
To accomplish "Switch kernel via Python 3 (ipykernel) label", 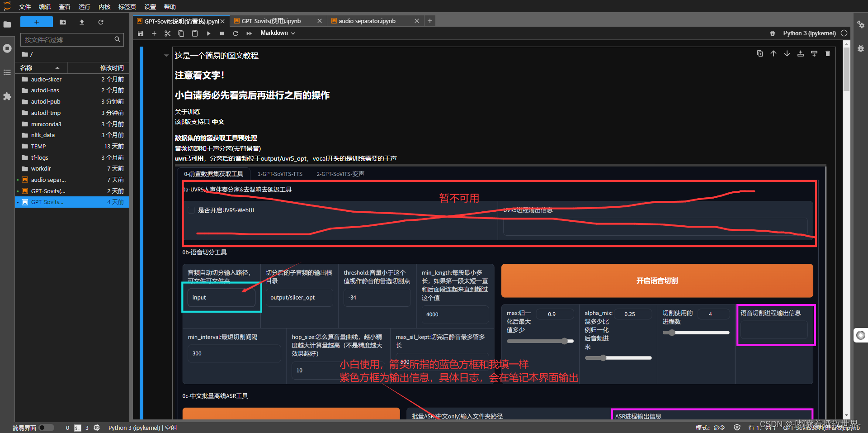I will point(809,33).
